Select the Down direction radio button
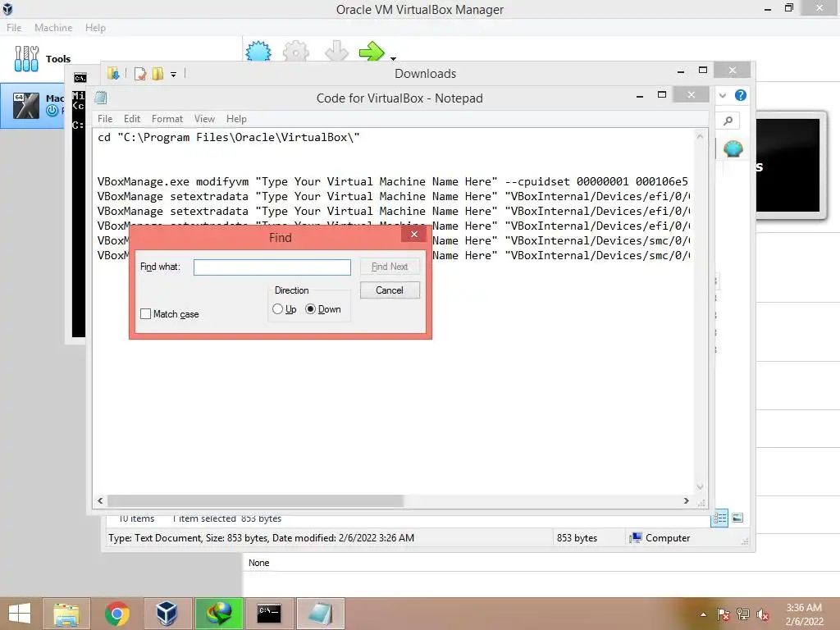The image size is (840, 630). pos(310,309)
